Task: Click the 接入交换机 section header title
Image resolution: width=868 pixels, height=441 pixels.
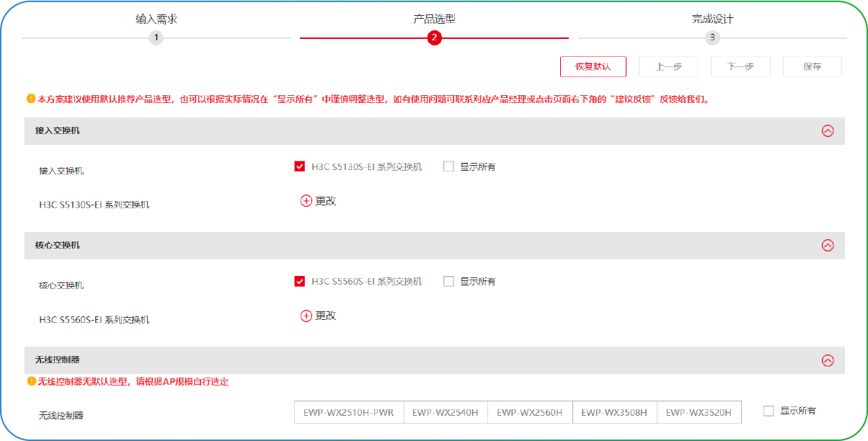Action: 58,131
